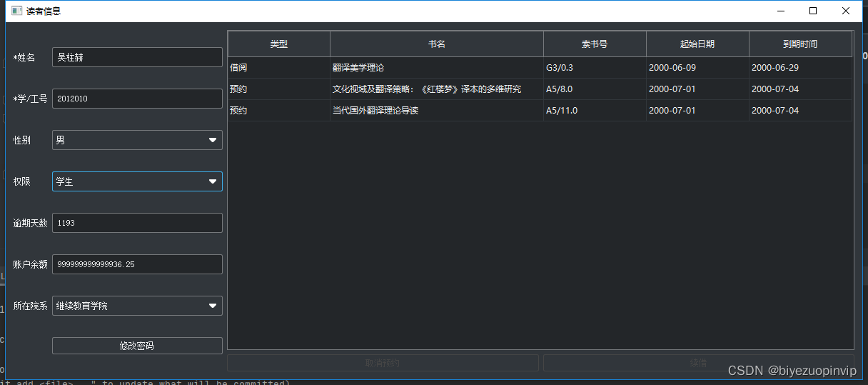
Task: Click the disabled 续借 button
Action: coord(698,363)
